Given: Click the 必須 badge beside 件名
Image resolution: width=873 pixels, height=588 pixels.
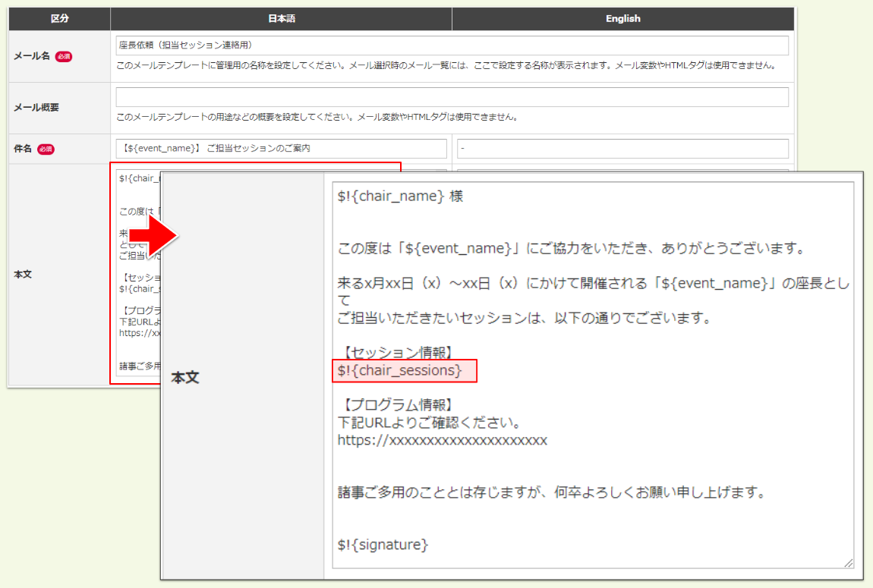Looking at the screenshot, I should 46,149.
